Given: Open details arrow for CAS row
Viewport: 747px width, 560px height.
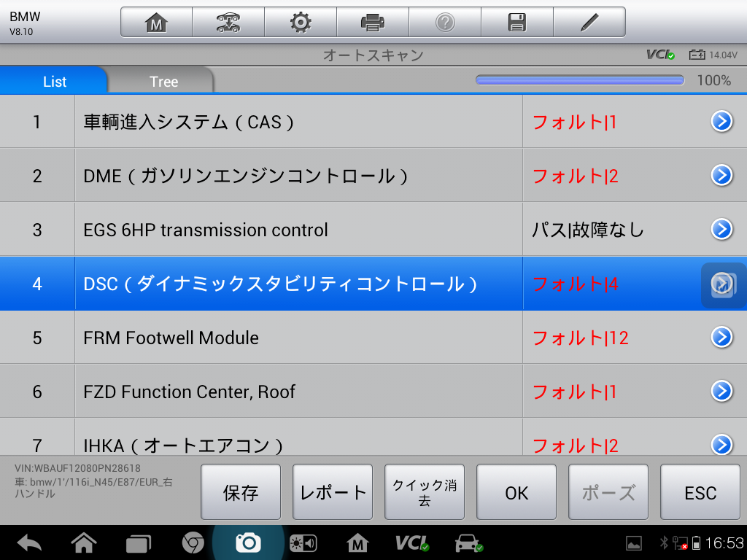Looking at the screenshot, I should [x=721, y=122].
